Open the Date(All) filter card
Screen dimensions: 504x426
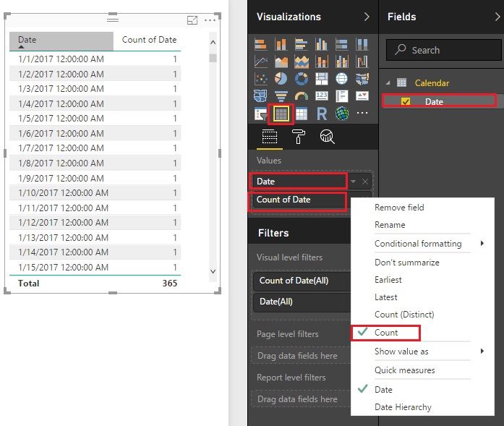[302, 302]
